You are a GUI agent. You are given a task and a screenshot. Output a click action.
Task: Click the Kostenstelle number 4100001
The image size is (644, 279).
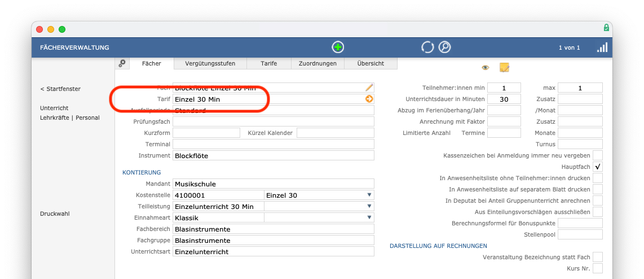pos(218,195)
